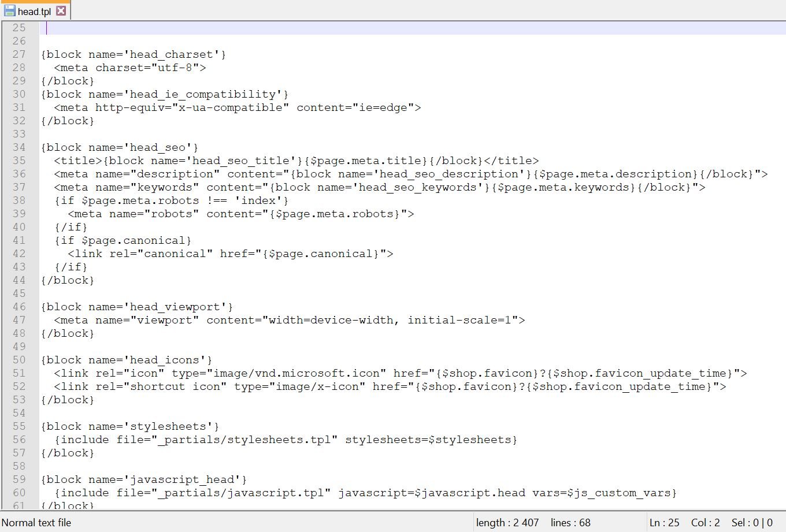Click line number 25 in margin
Image resolution: width=786 pixels, height=532 pixels.
click(x=19, y=28)
